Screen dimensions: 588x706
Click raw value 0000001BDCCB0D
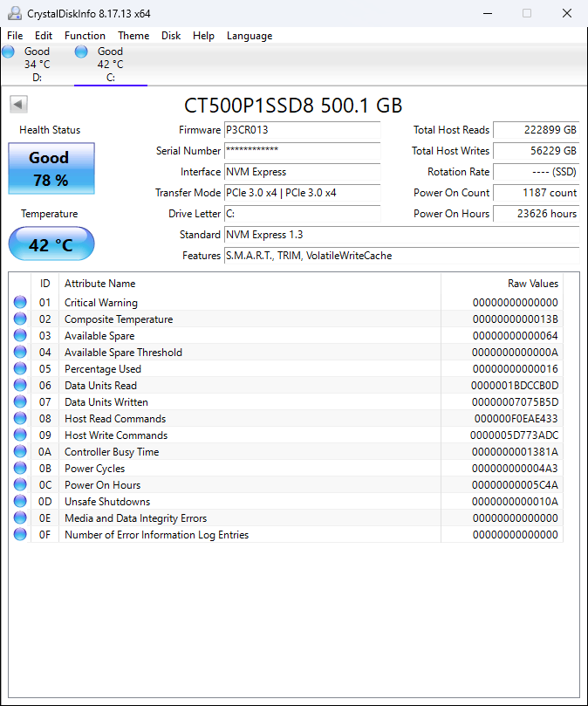(515, 386)
